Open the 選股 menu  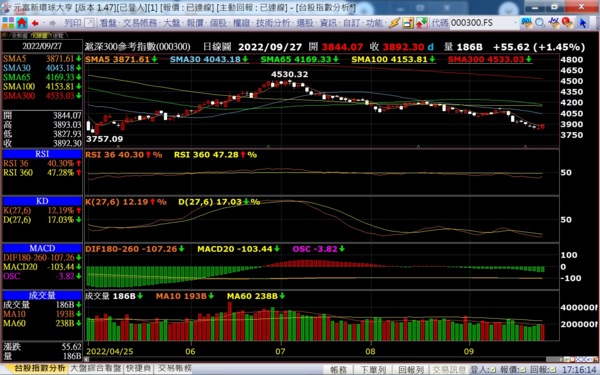tap(305, 23)
